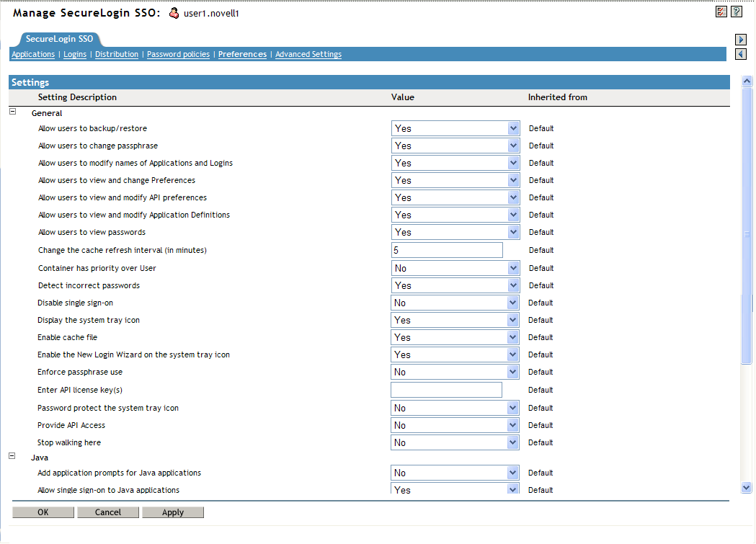756x544 pixels.
Task: Click the OK button
Action: tap(43, 512)
